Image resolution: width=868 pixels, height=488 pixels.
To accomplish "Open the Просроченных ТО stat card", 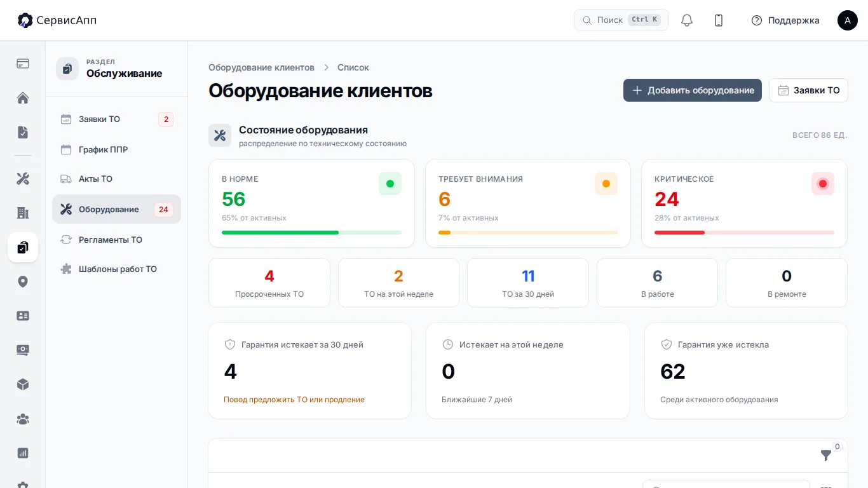I will click(x=269, y=283).
